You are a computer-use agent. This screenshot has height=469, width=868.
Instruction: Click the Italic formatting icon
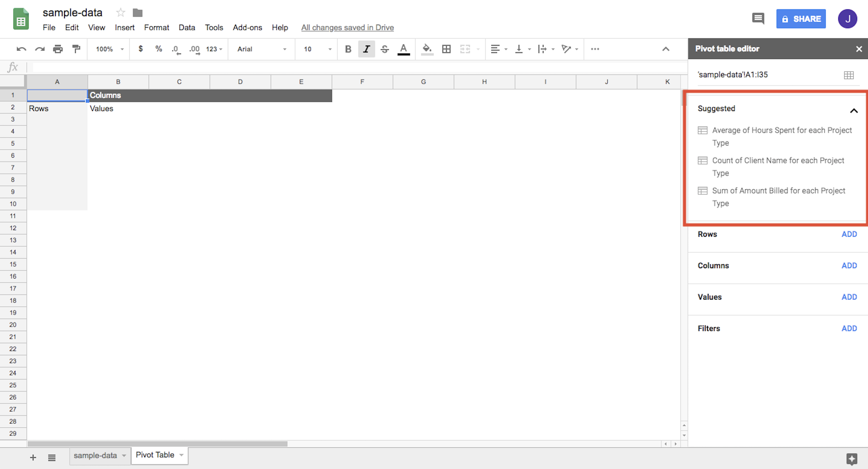coord(366,49)
